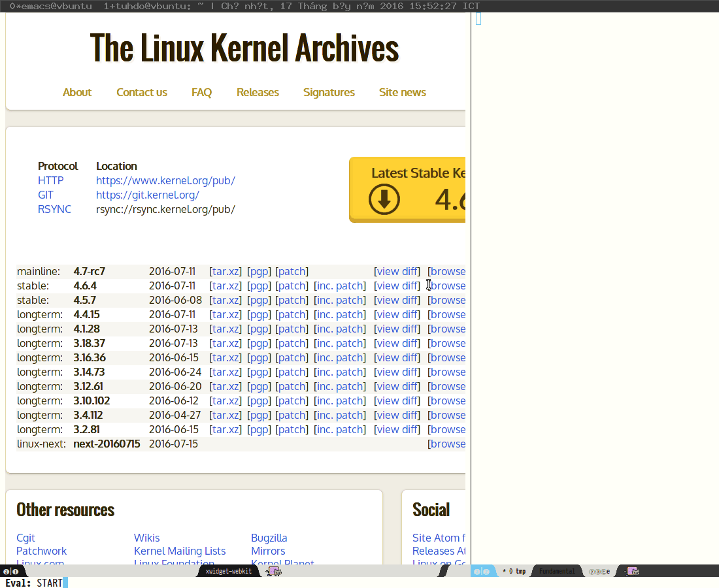Viewport: 719px width, 588px height.
Task: Click The Linux Kernel Archives title
Action: click(x=244, y=48)
